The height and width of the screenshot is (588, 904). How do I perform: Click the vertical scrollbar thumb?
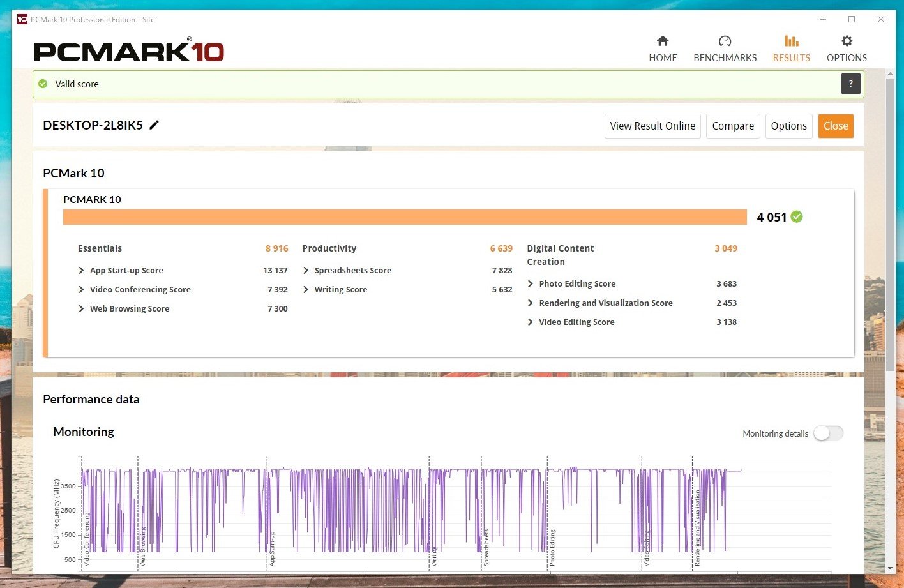click(890, 223)
